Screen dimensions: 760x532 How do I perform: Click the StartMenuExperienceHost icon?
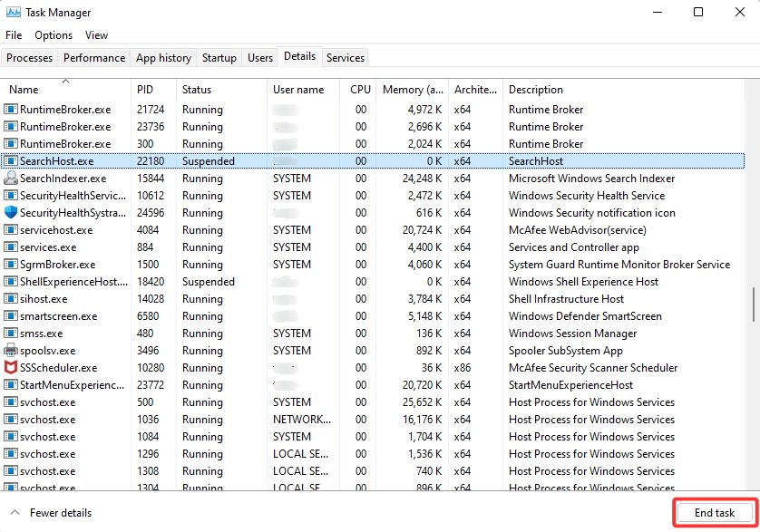point(10,385)
